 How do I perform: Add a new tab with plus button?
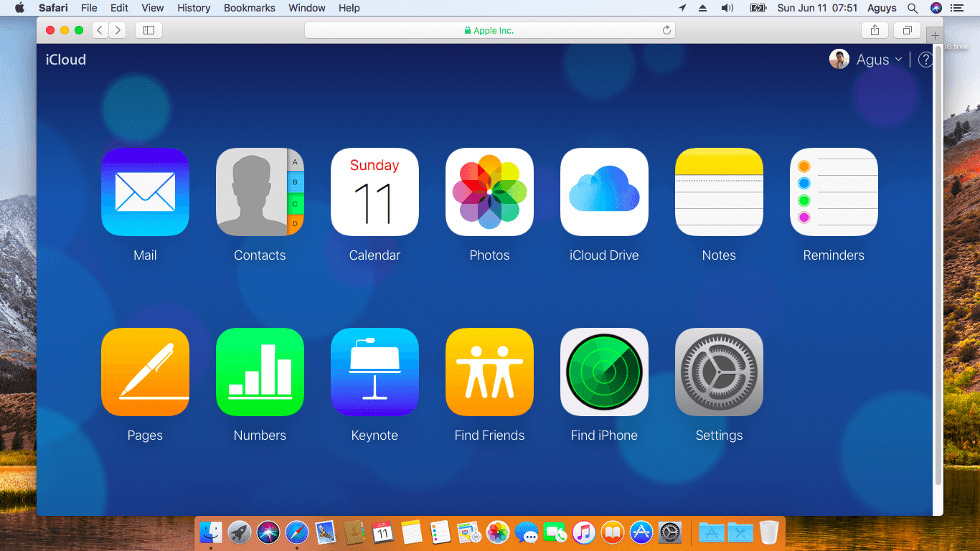[x=935, y=35]
